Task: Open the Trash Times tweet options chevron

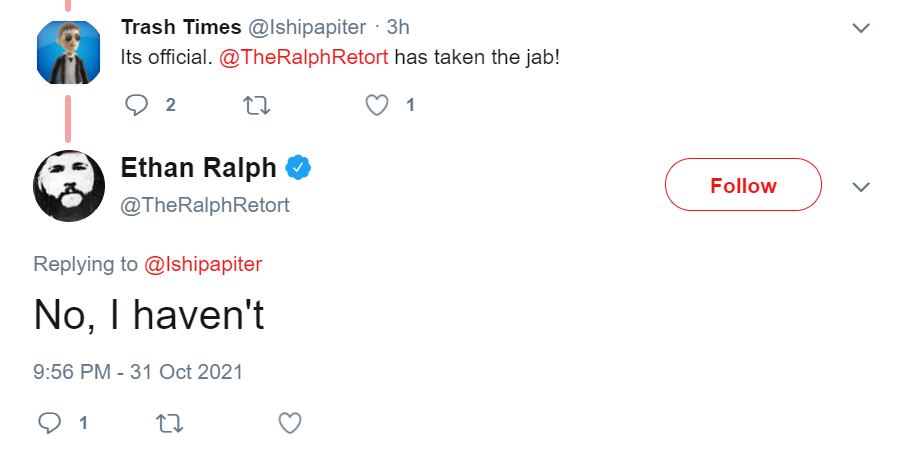Action: click(x=861, y=28)
